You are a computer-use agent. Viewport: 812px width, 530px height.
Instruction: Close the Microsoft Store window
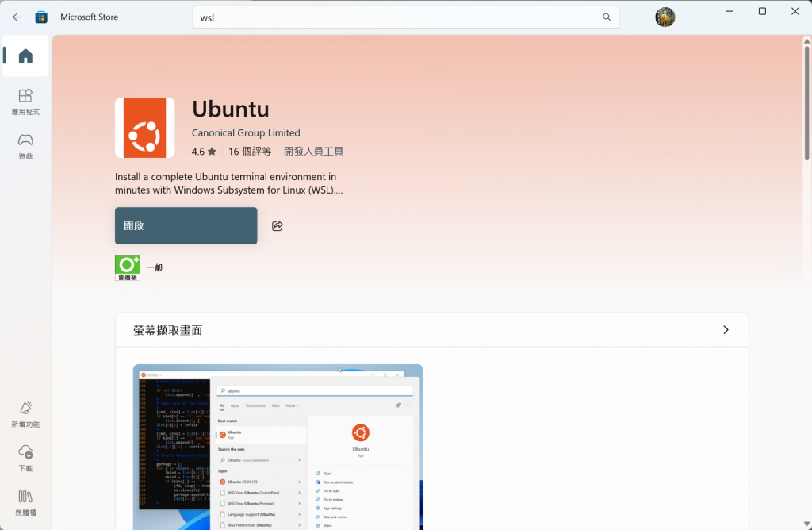pyautogui.click(x=795, y=11)
